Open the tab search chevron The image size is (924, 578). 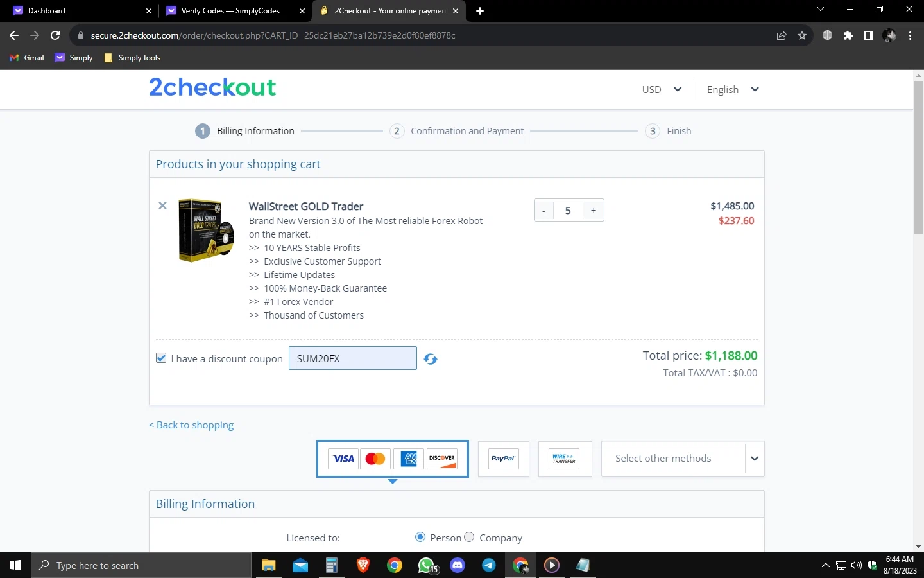pos(820,10)
